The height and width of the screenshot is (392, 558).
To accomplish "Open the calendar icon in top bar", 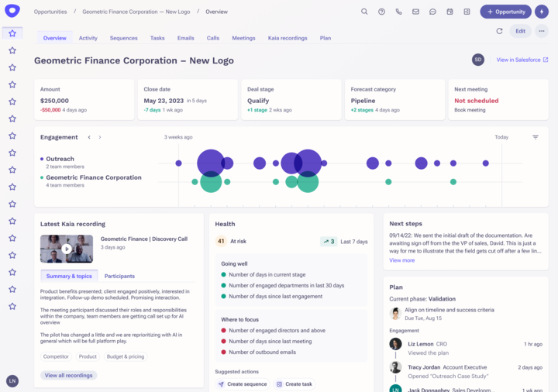I will tap(449, 12).
